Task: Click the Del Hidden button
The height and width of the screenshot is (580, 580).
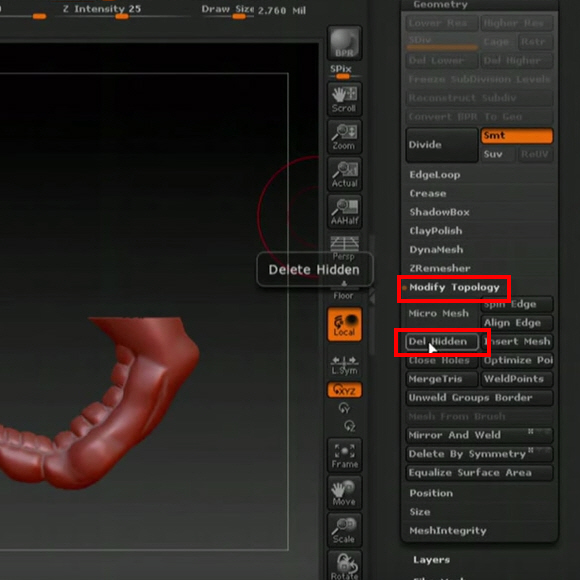Action: (x=442, y=341)
